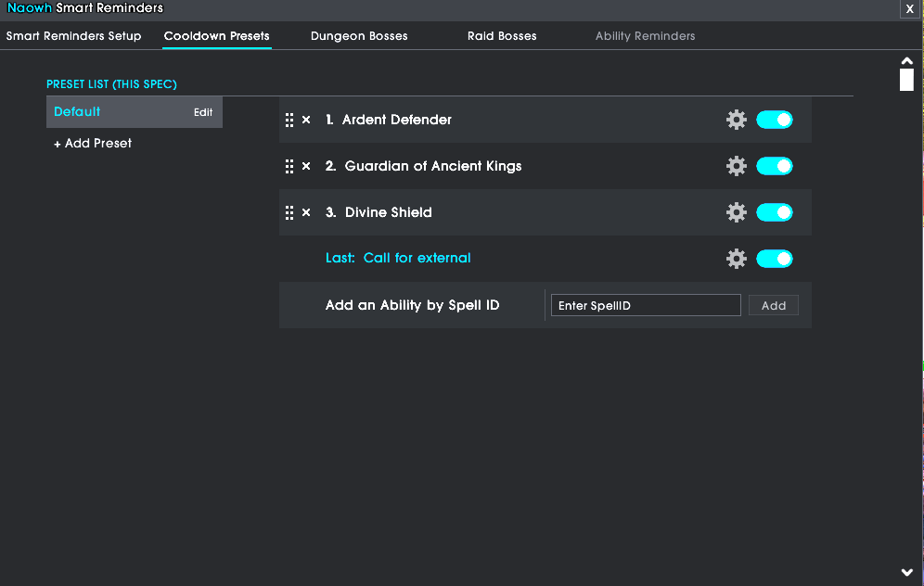Switch off the Divine Shield toggle
The height and width of the screenshot is (586, 924).
click(775, 212)
